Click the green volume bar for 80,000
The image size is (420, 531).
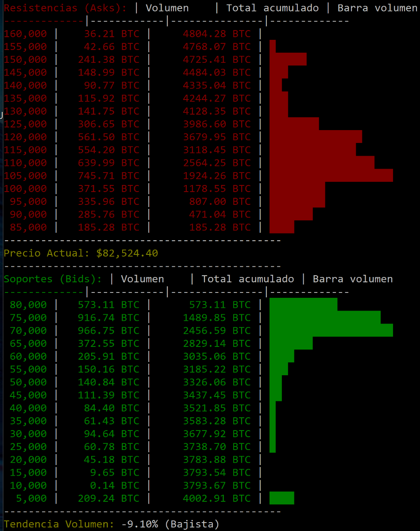303,305
